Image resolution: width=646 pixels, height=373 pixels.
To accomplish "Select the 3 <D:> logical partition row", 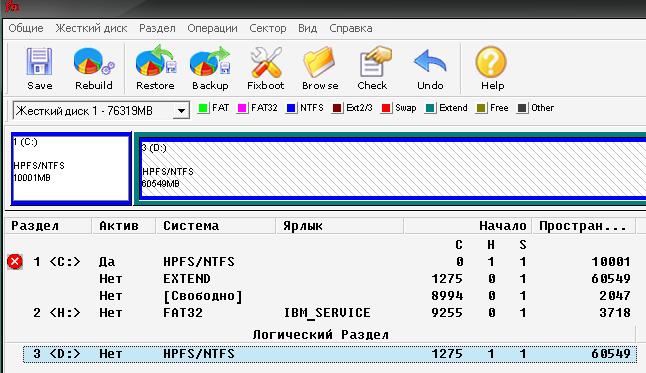I will click(330, 354).
